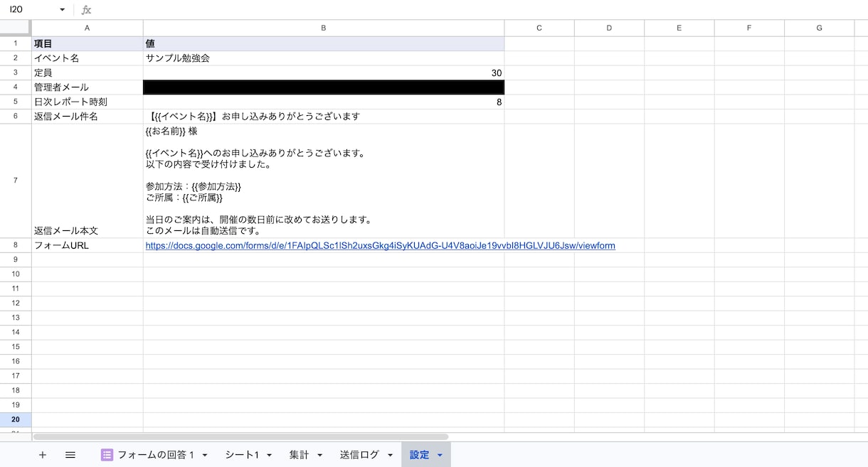Click the horizontal scrollbar at bottom
Viewport: 868px width, 467px height.
240,436
